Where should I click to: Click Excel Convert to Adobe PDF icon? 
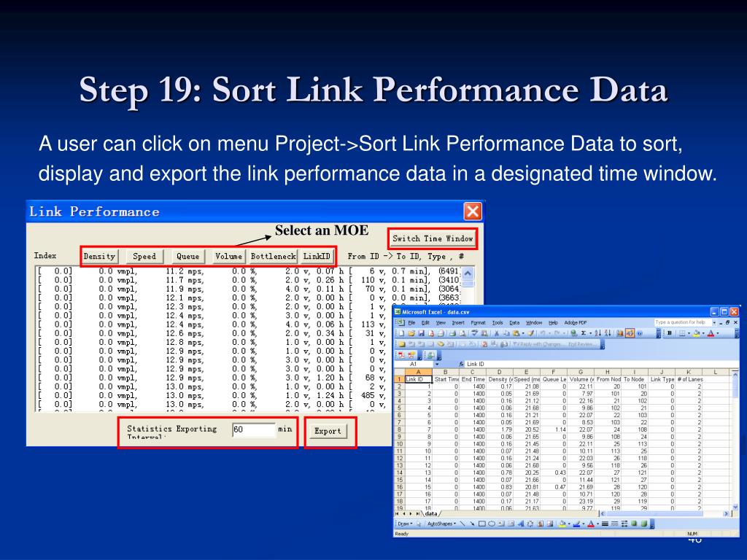pos(401,355)
